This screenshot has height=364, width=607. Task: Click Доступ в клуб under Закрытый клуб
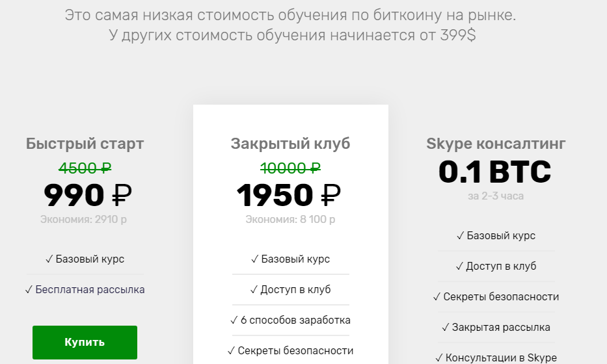[x=290, y=289]
